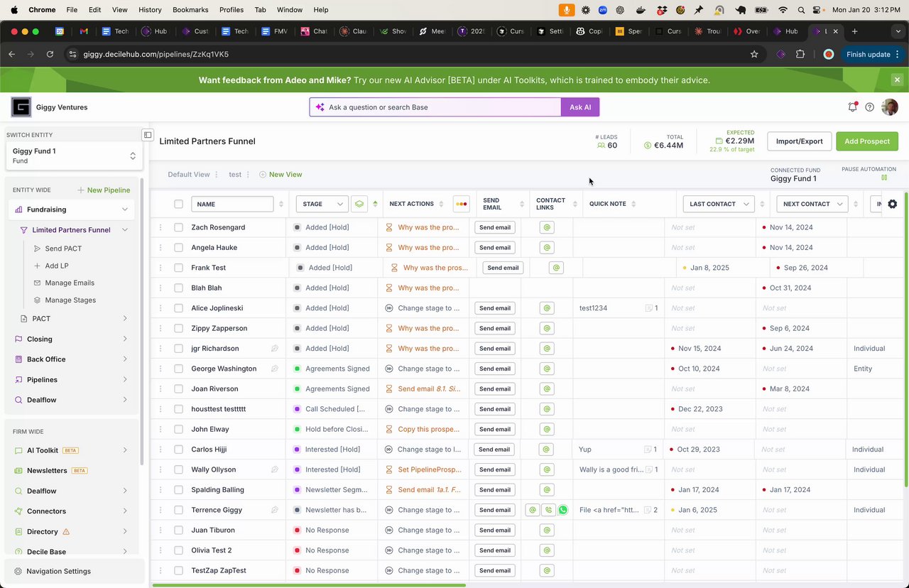Click the pause automation icon
The height and width of the screenshot is (588, 909).
point(884,178)
